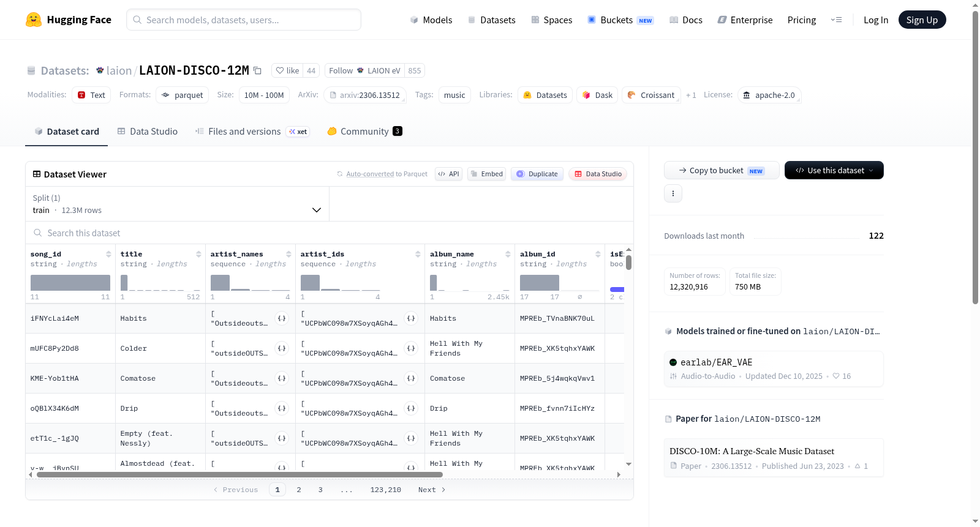Focus the main search models field
Screen dimensions: 980x527
coord(244,20)
